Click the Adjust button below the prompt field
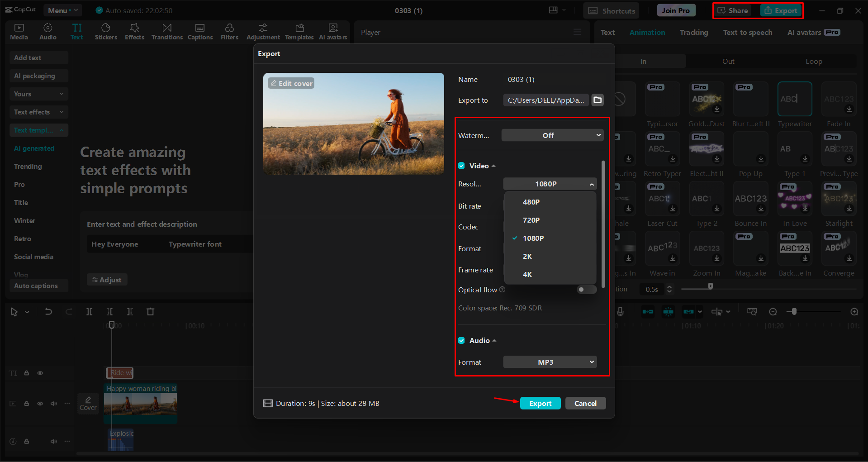This screenshot has width=868, height=462. [107, 279]
